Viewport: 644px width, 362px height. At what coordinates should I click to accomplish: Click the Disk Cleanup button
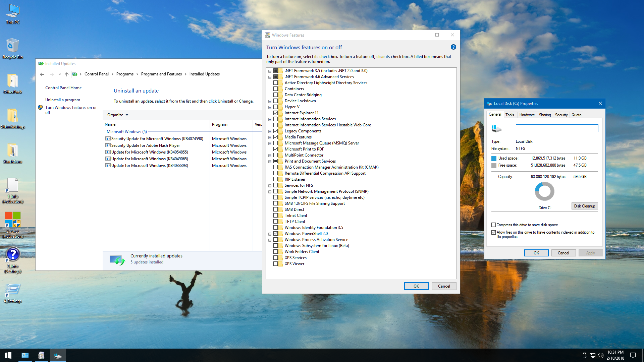(x=584, y=206)
